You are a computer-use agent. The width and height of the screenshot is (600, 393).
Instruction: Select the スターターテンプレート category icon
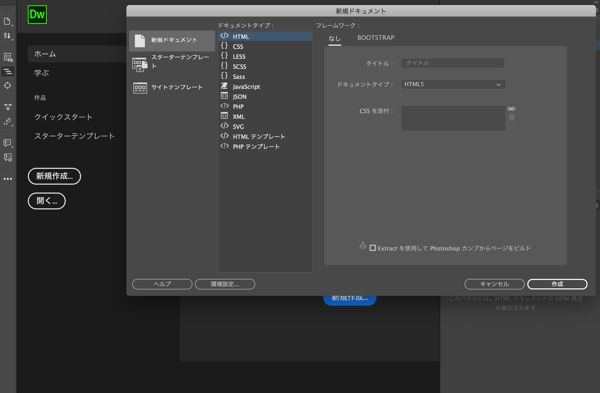(140, 64)
